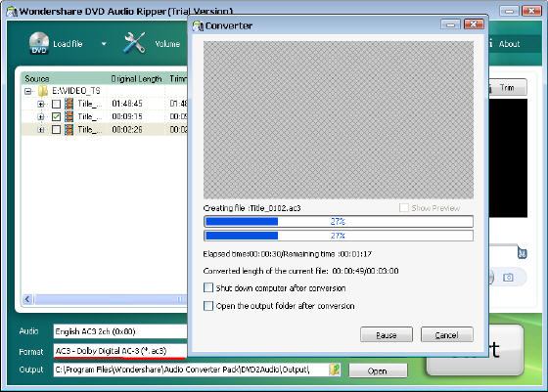Click film icon of the 00:02:26 title
The width and height of the screenshot is (548, 392).
coord(68,129)
